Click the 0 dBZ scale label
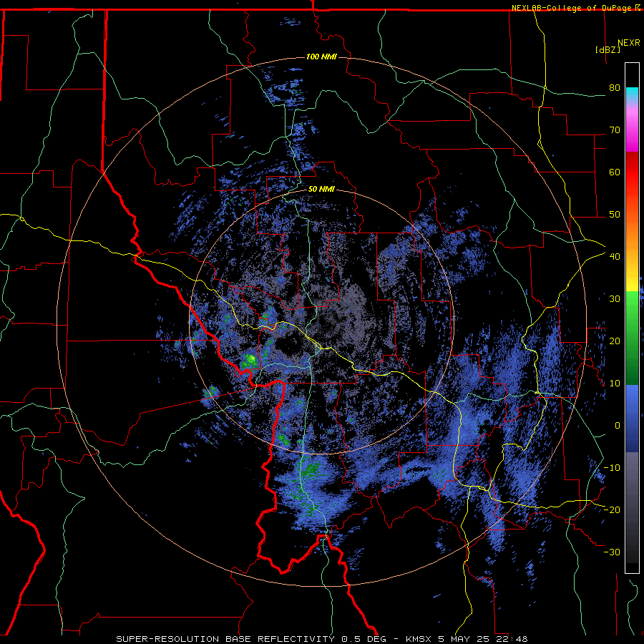Screen dimensions: 644x644 618,426
